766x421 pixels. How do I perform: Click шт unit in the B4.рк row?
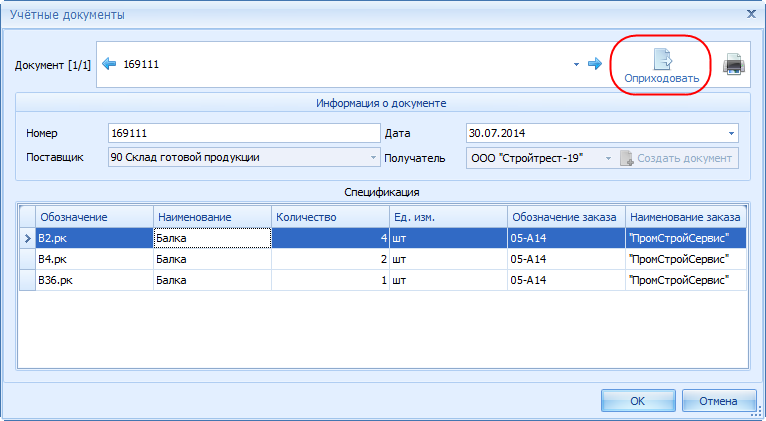point(448,259)
